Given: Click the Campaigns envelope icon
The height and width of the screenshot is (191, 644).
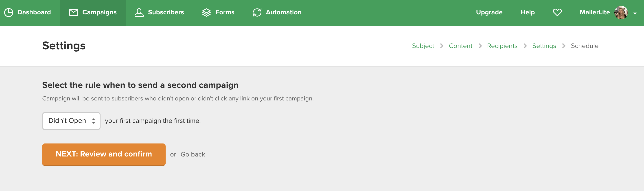Looking at the screenshot, I should pyautogui.click(x=74, y=13).
